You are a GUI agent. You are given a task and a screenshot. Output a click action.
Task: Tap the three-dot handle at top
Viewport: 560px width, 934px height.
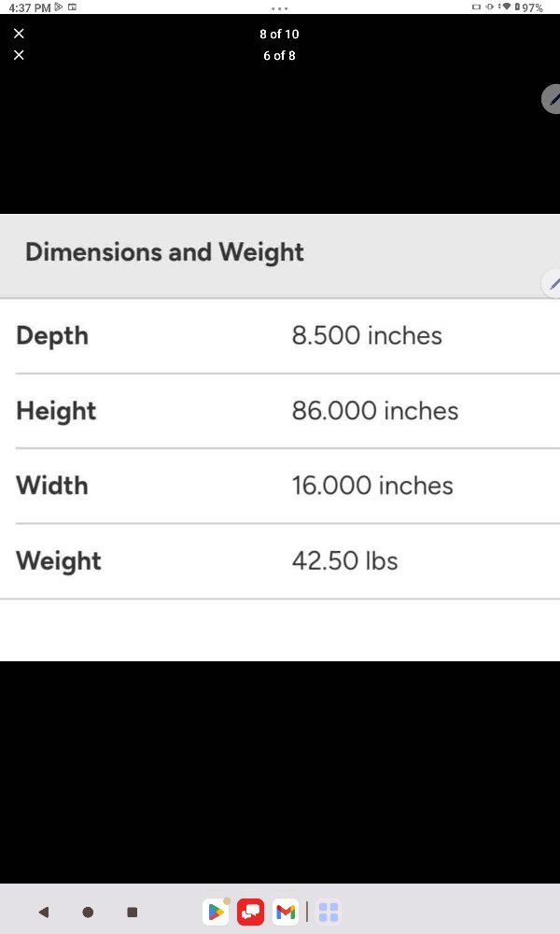pos(280,8)
